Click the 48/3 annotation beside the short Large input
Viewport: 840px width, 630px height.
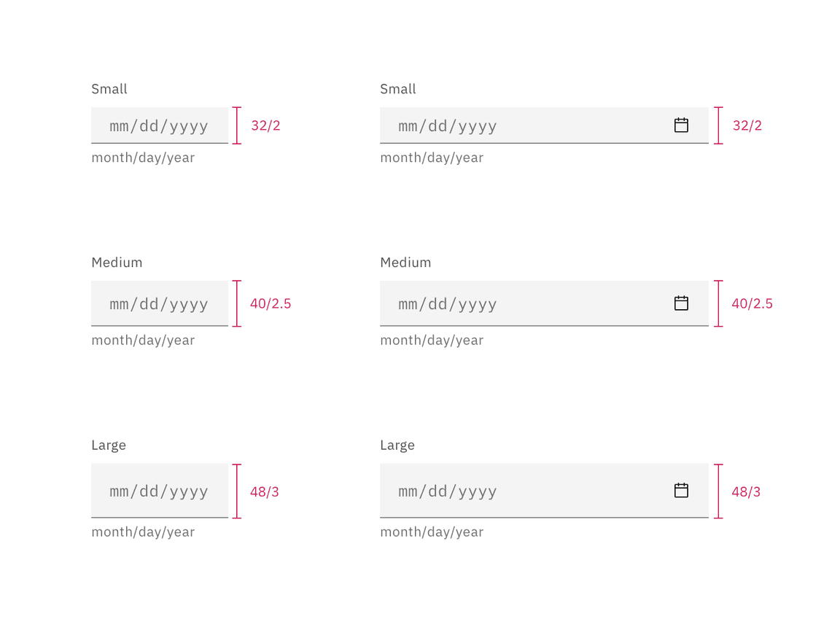coord(264,491)
